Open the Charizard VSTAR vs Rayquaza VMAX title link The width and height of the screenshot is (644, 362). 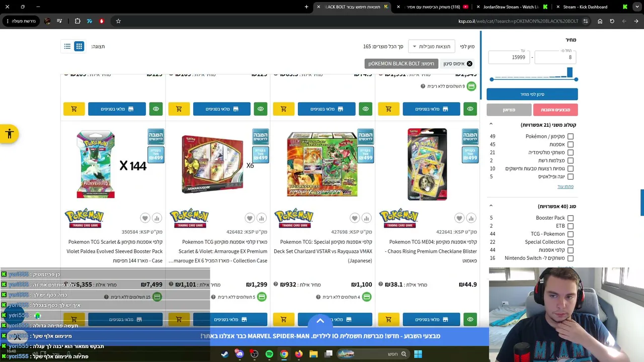click(x=323, y=251)
